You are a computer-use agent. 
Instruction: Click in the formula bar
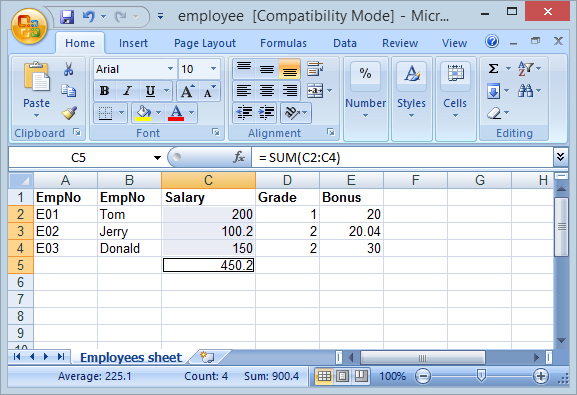pos(403,158)
